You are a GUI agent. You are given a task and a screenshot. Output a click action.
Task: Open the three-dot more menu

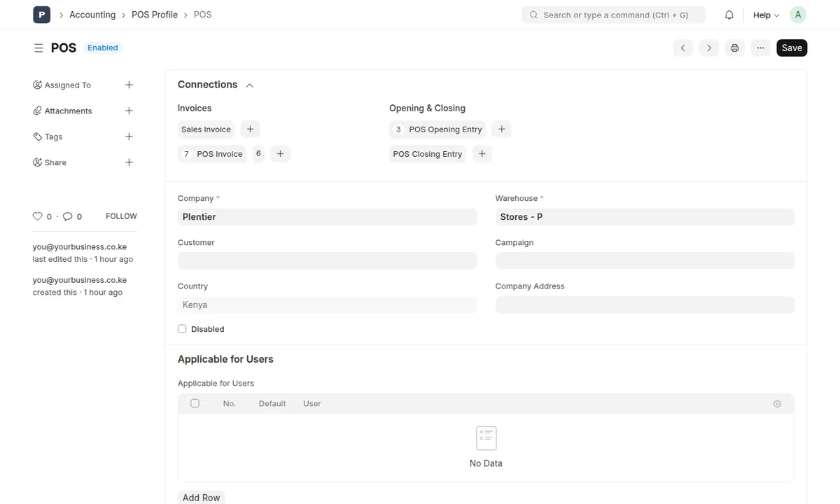760,48
